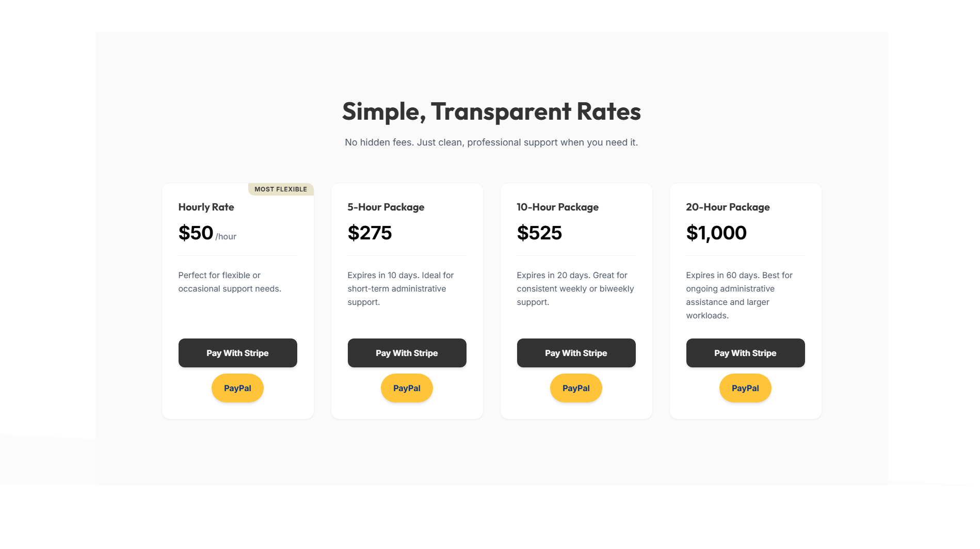Click the $525 price text
The width and height of the screenshot is (980, 549).
(x=539, y=233)
